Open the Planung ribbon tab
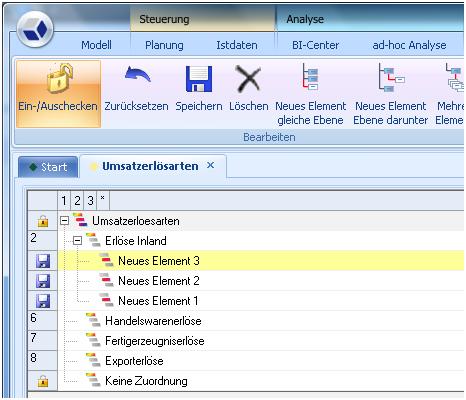The image size is (466, 400). 164,45
